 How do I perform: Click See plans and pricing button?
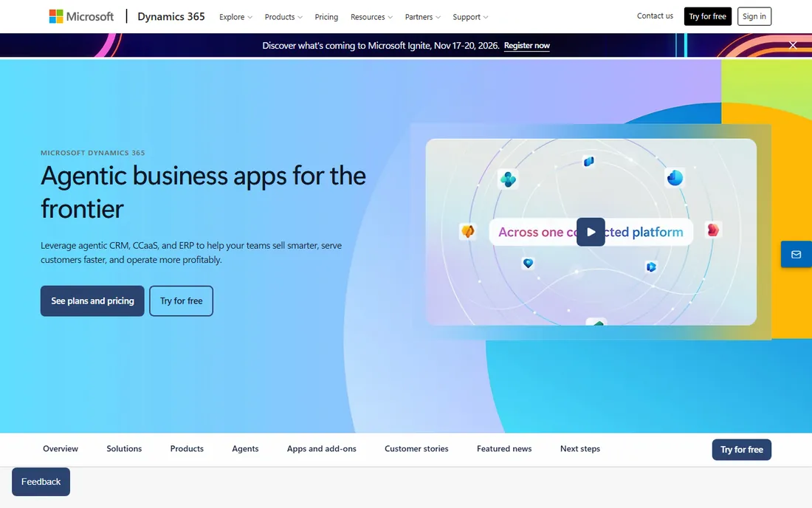(x=92, y=301)
